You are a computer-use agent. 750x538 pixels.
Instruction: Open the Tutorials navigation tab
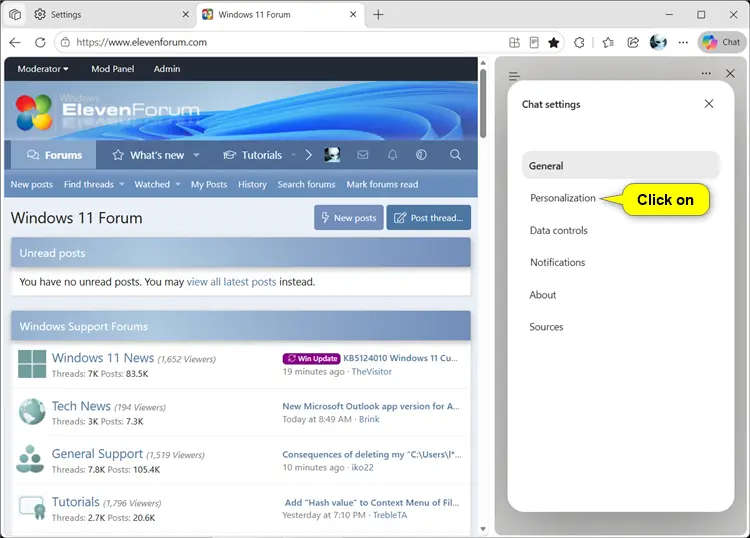point(253,155)
